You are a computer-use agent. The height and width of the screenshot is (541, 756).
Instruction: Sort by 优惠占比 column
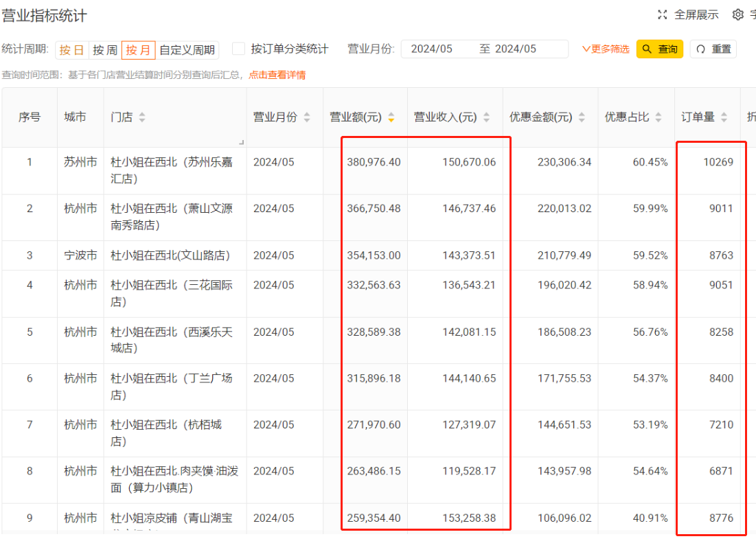(657, 117)
